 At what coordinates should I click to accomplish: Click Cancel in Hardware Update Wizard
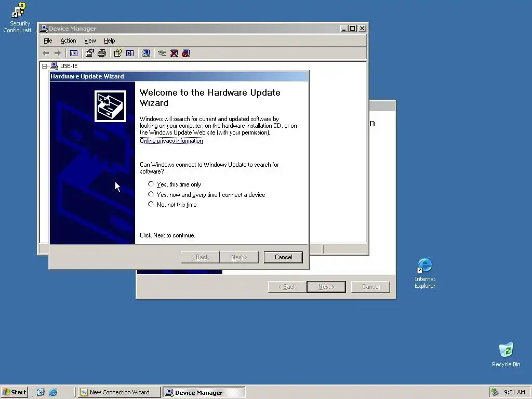click(x=283, y=257)
